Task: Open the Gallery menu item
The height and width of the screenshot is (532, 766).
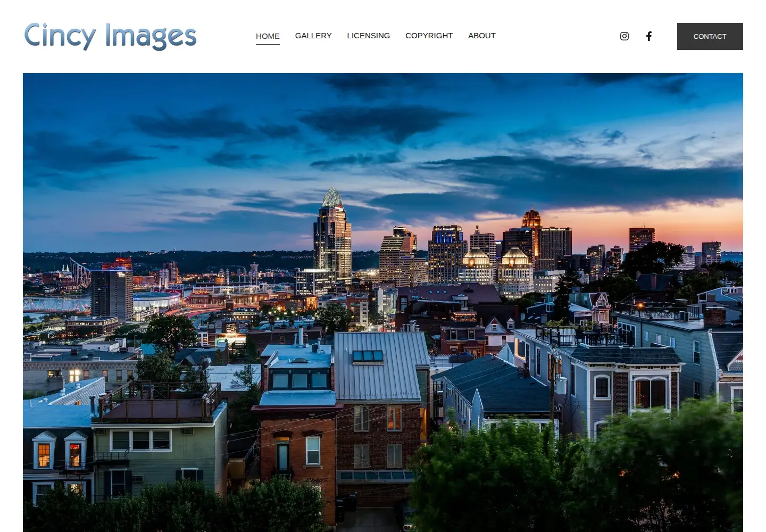Action: tap(313, 36)
